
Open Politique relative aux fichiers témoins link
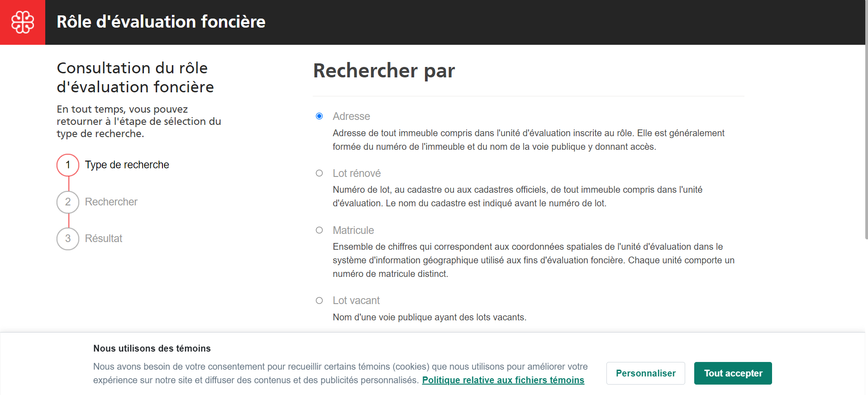[x=503, y=380]
